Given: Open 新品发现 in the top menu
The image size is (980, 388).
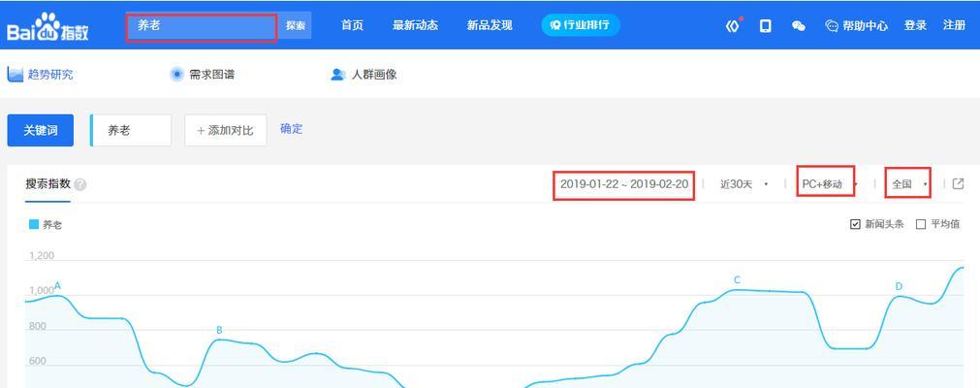Looking at the screenshot, I should tap(490, 25).
